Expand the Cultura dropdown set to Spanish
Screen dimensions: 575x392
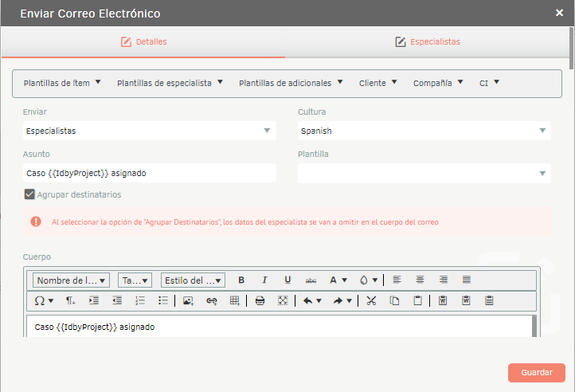click(424, 131)
